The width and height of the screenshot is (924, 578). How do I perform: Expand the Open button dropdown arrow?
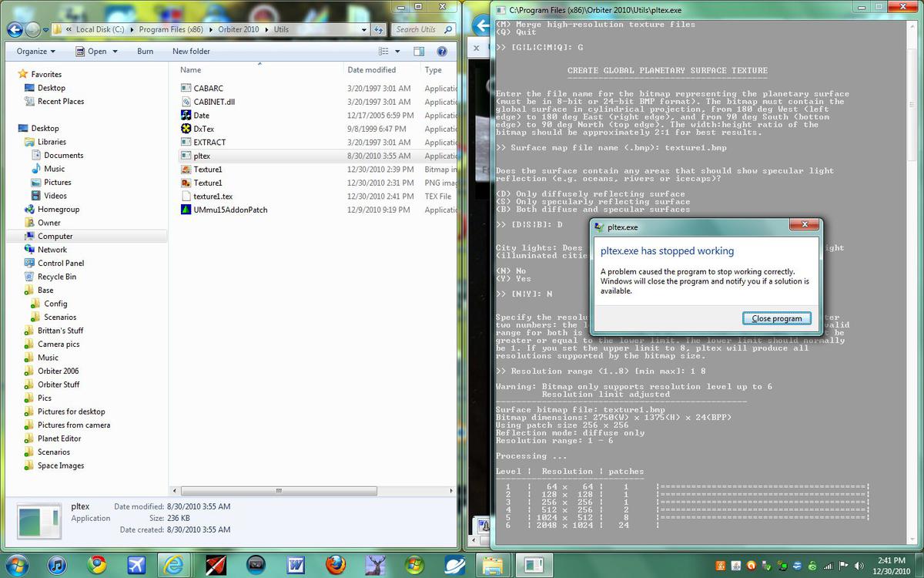click(x=115, y=52)
